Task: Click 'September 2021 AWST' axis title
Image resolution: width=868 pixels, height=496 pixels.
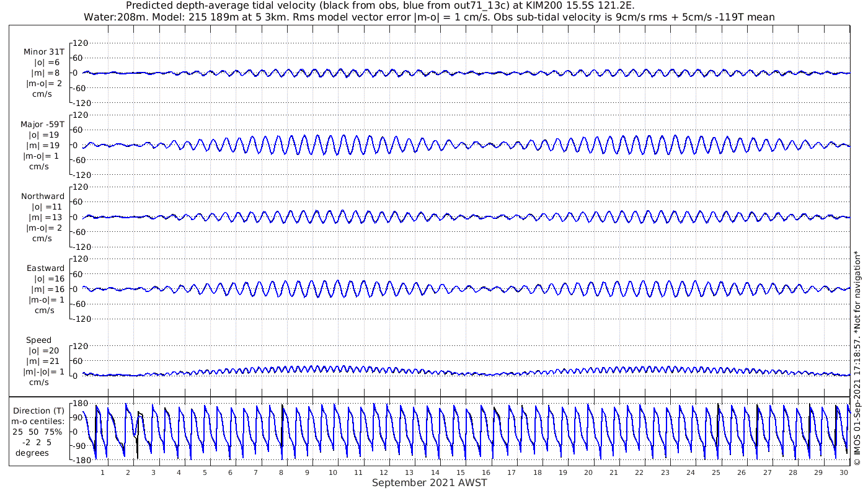Action: (430, 483)
